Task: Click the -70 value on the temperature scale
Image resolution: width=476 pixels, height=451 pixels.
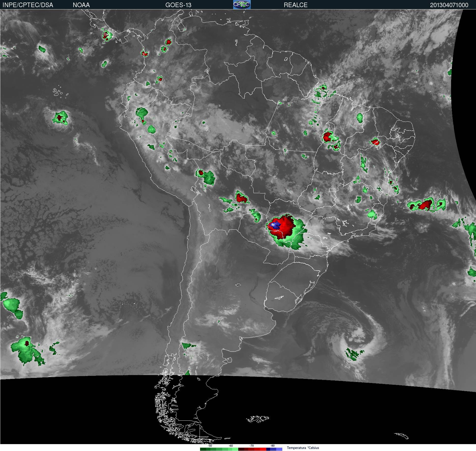Action: (x=251, y=446)
